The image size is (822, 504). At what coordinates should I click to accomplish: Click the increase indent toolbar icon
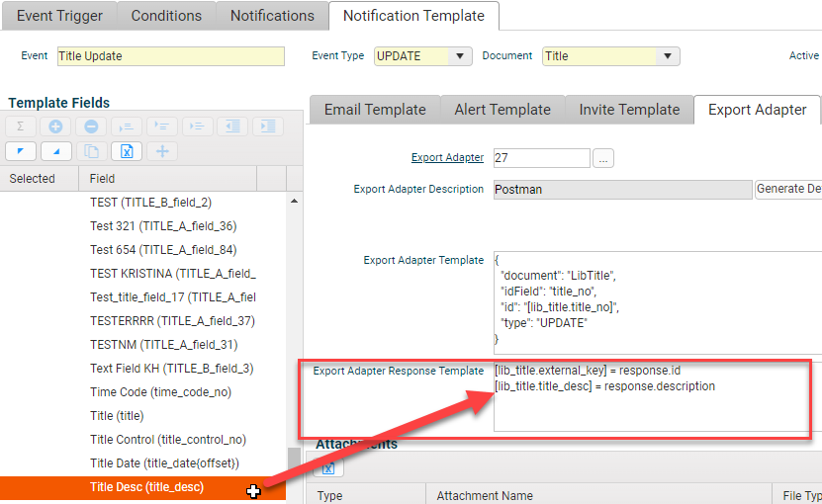click(267, 126)
